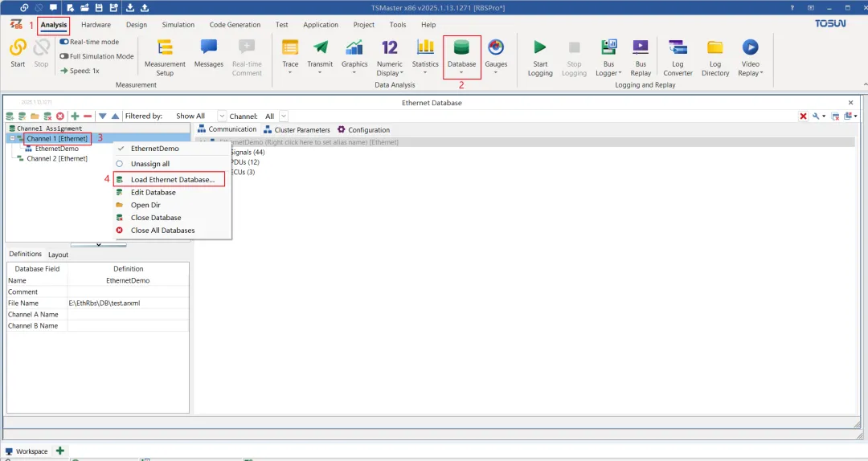
Task: Click the Database icon in ribbon
Action: point(461,47)
